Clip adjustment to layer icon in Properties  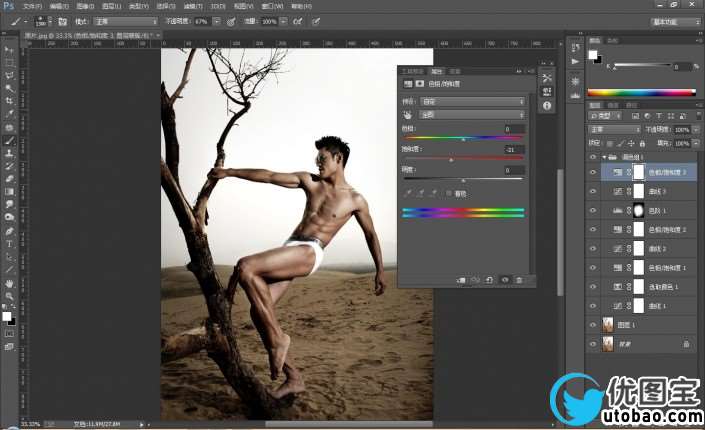[x=461, y=280]
